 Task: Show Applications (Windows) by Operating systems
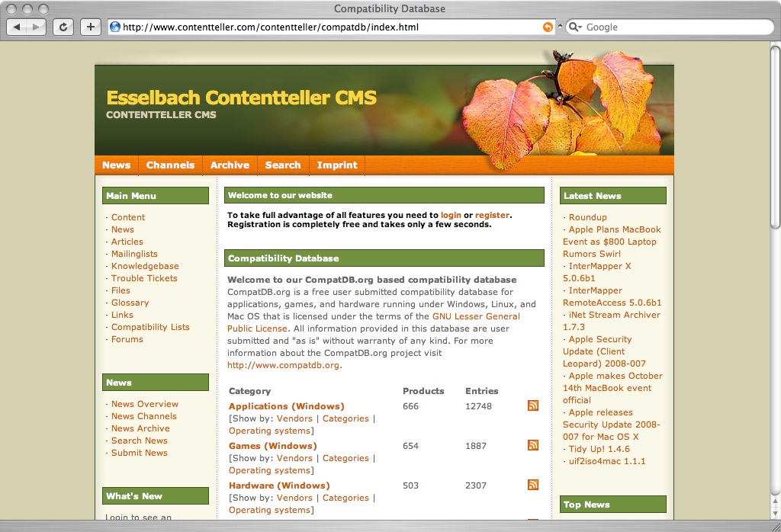tap(269, 431)
